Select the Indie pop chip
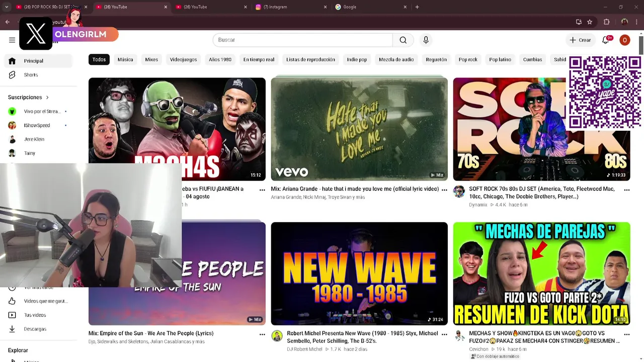Viewport: 644px width, 362px height. click(357, 59)
